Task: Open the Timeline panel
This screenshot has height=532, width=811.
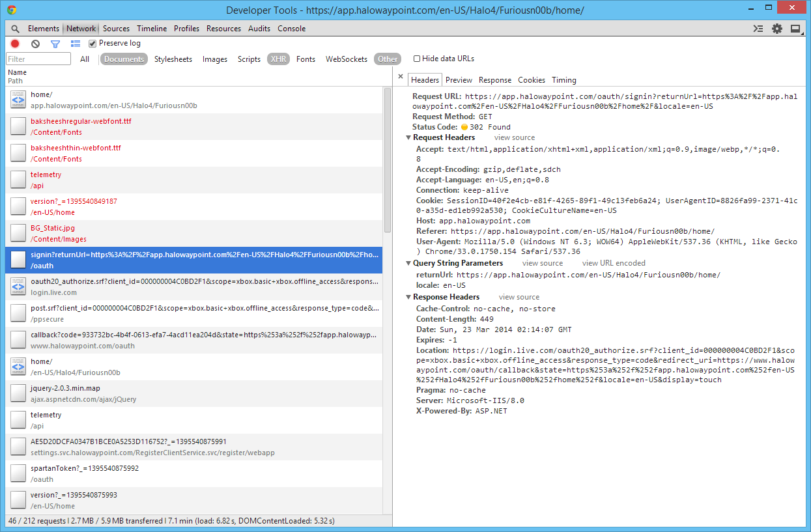Action: coord(152,29)
